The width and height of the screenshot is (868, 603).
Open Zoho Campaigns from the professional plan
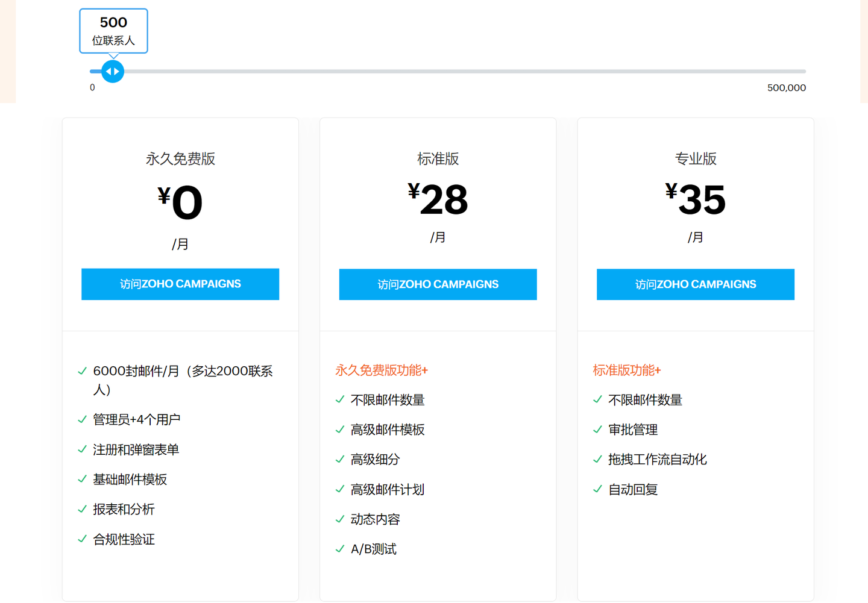click(x=696, y=284)
